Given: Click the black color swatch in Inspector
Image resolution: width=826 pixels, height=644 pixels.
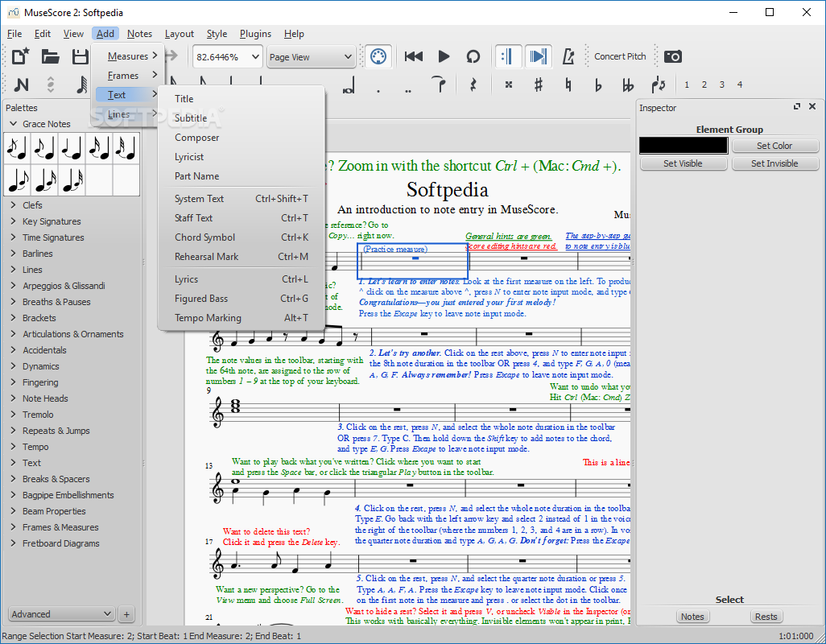Looking at the screenshot, I should (x=684, y=146).
